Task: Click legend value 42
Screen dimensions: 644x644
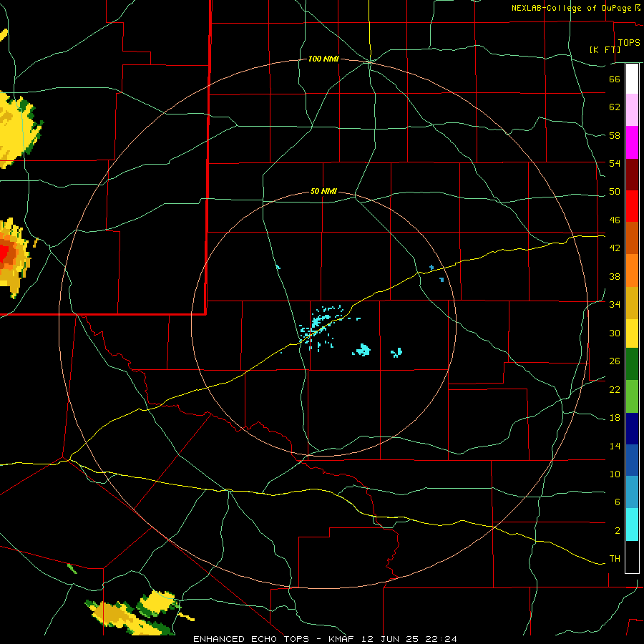Action: pos(615,248)
